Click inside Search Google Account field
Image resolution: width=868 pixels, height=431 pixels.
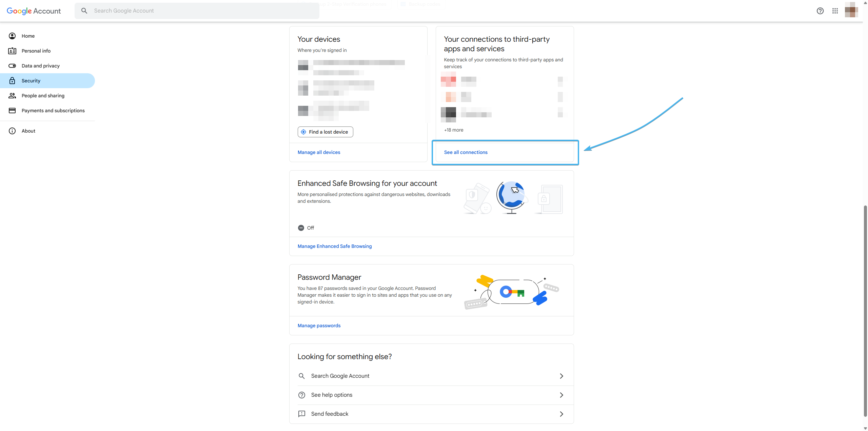point(197,11)
